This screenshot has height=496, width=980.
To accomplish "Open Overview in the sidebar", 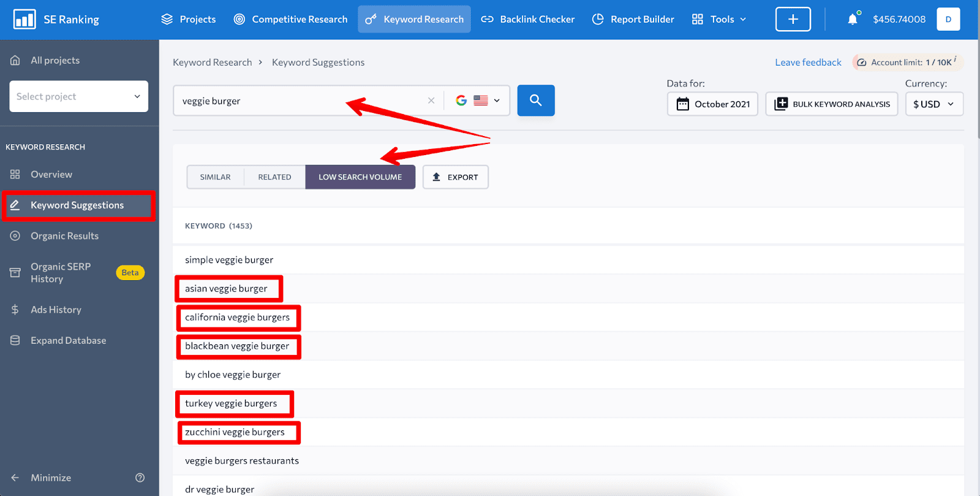I will [42, 174].
